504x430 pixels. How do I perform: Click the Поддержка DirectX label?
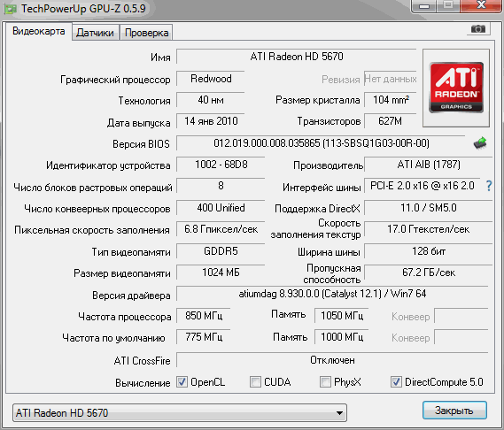(317, 209)
